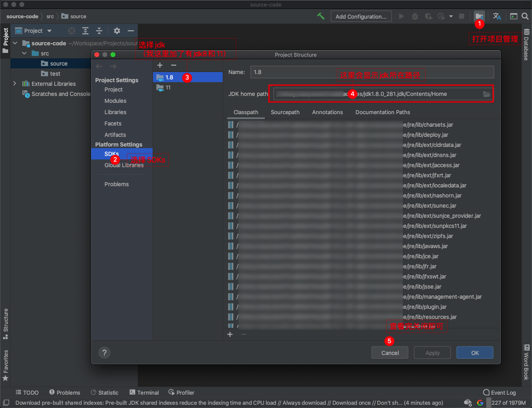The width and height of the screenshot is (532, 408).
Task: Select Global Libraries under Platform Settings
Action: [124, 165]
